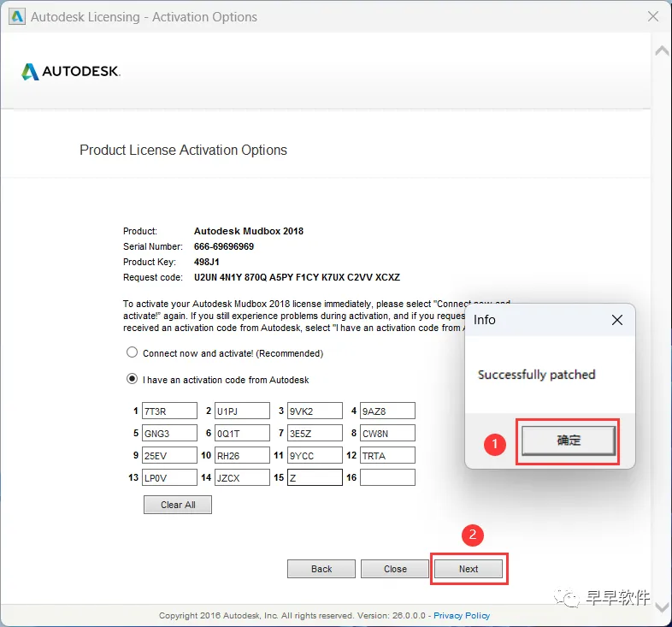
Task: Open the Privacy Policy link
Action: point(462,615)
